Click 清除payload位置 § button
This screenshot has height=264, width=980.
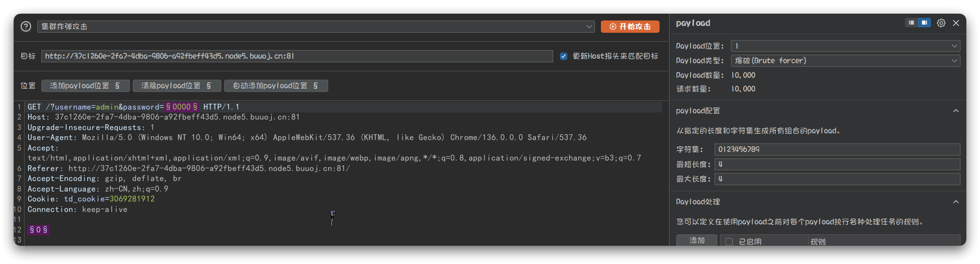[x=177, y=86]
